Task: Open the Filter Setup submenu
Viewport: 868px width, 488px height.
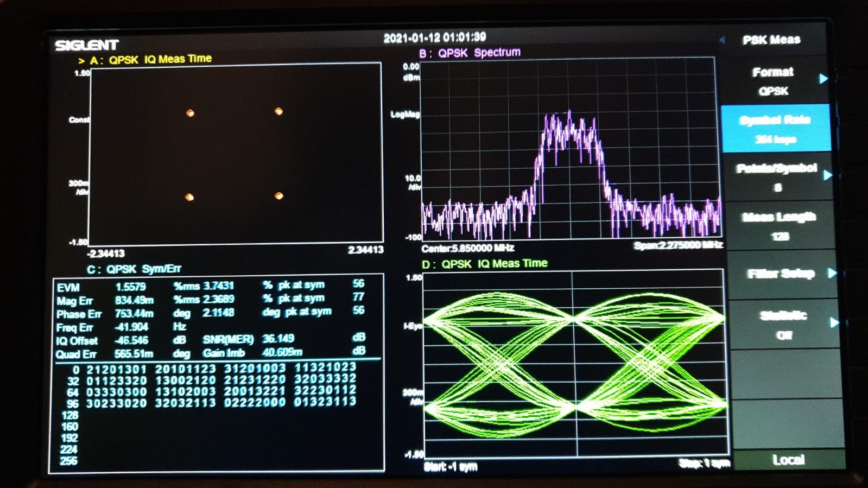Action: (x=782, y=274)
